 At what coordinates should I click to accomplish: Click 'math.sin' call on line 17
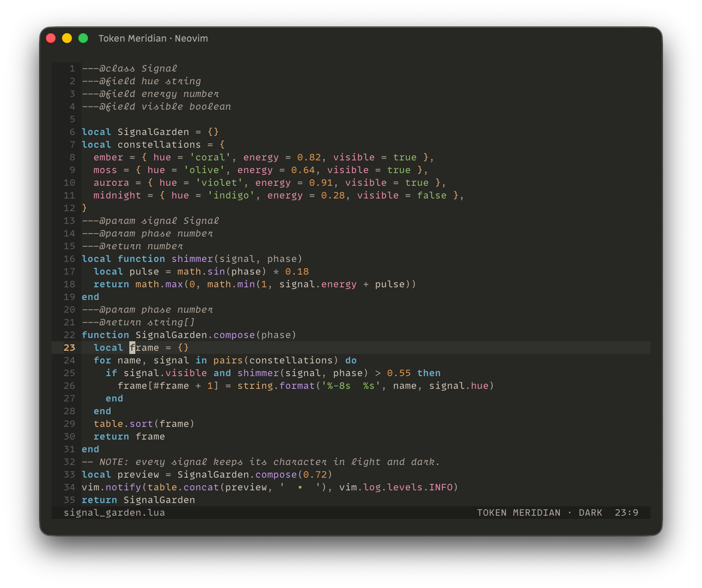point(201,271)
